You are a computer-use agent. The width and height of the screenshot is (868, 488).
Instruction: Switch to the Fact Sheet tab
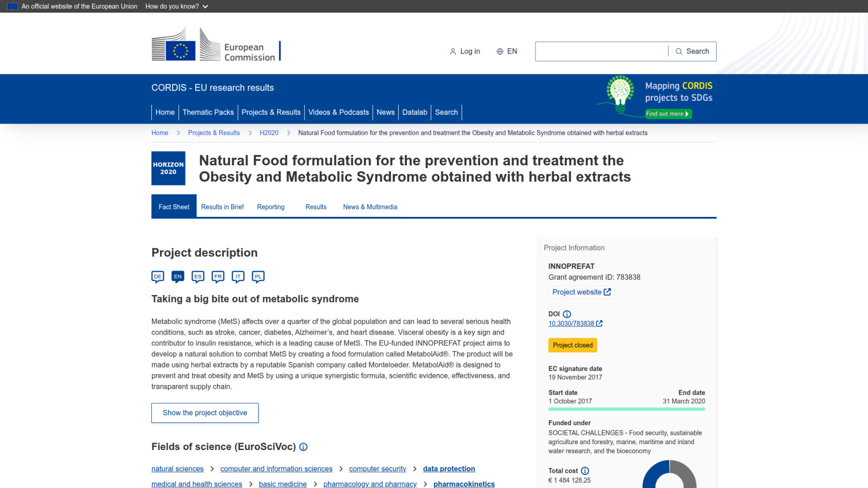[174, 207]
